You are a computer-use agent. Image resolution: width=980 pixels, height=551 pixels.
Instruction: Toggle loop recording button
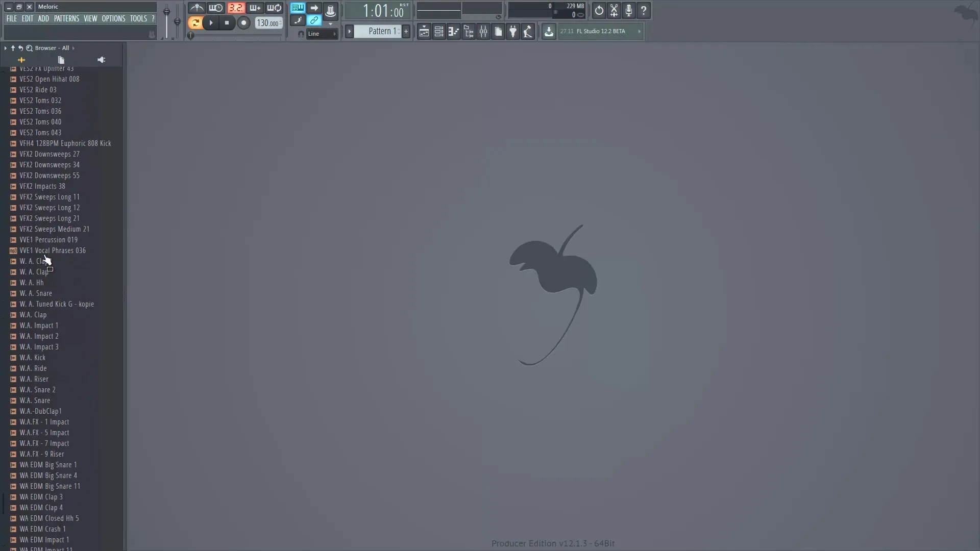pyautogui.click(x=275, y=8)
